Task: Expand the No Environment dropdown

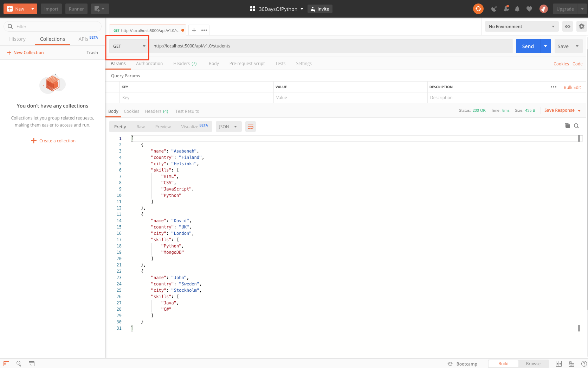Action: (521, 26)
